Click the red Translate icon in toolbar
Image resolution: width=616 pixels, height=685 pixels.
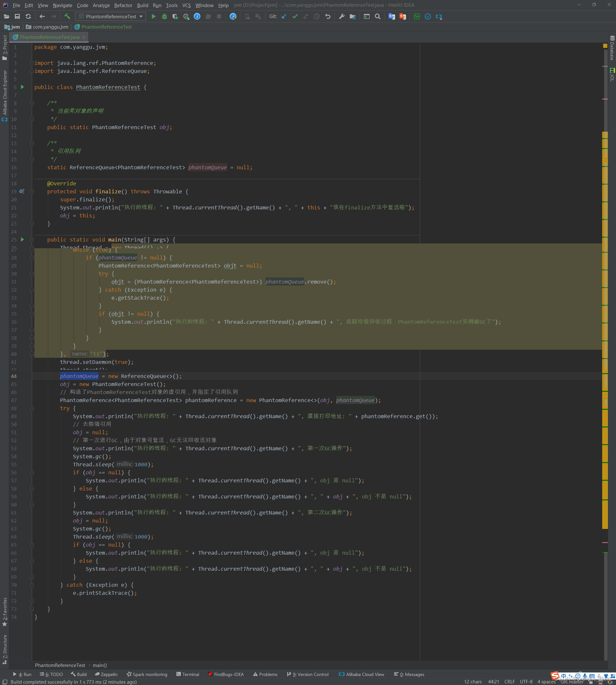pos(403,16)
